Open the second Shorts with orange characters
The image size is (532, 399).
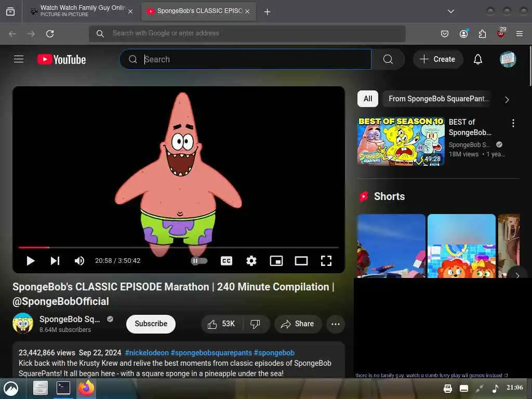tap(461, 246)
